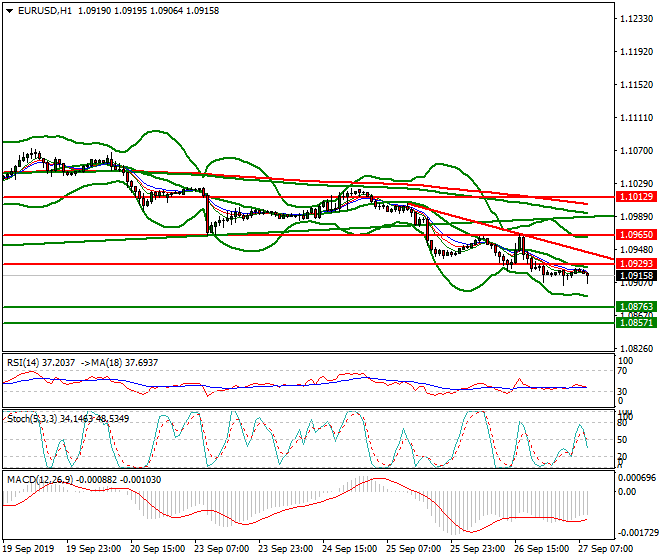
Task: Select the 23 Sep 07:00 time label
Action: pyautogui.click(x=221, y=549)
